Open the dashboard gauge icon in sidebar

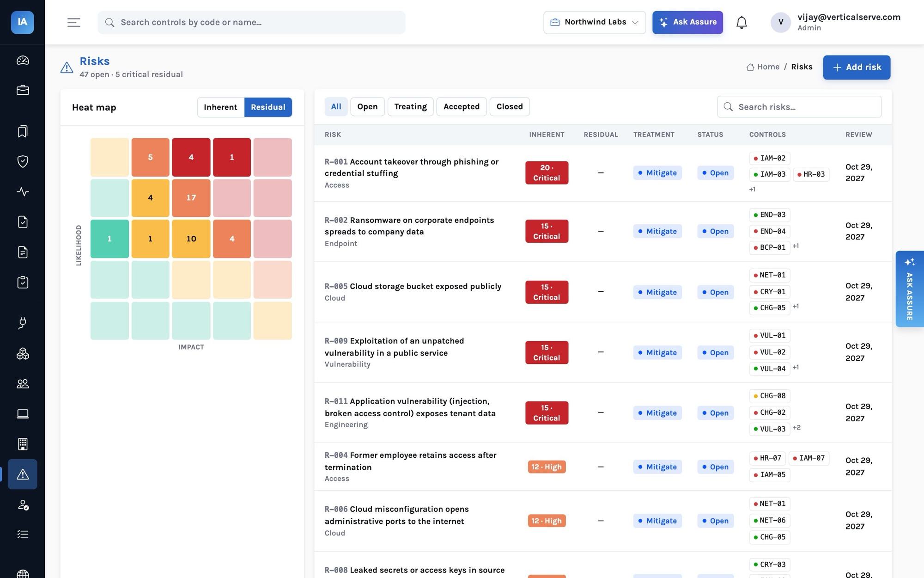click(x=23, y=60)
